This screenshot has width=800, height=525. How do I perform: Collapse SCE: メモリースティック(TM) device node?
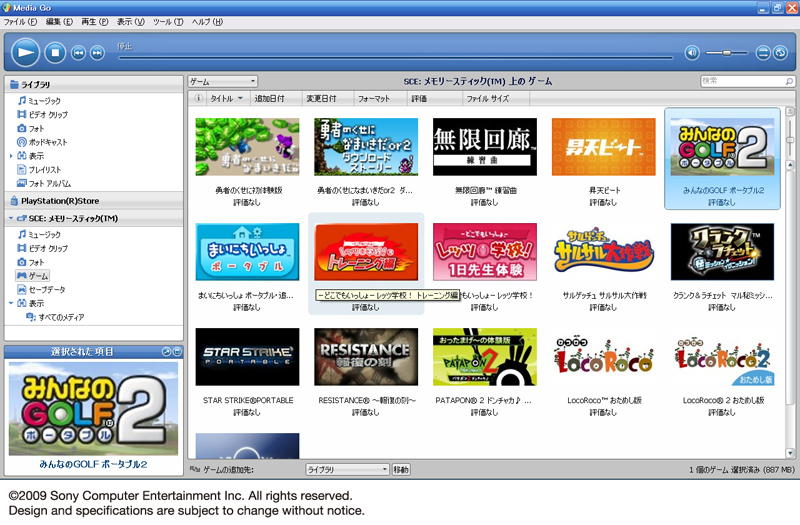pyautogui.click(x=11, y=218)
